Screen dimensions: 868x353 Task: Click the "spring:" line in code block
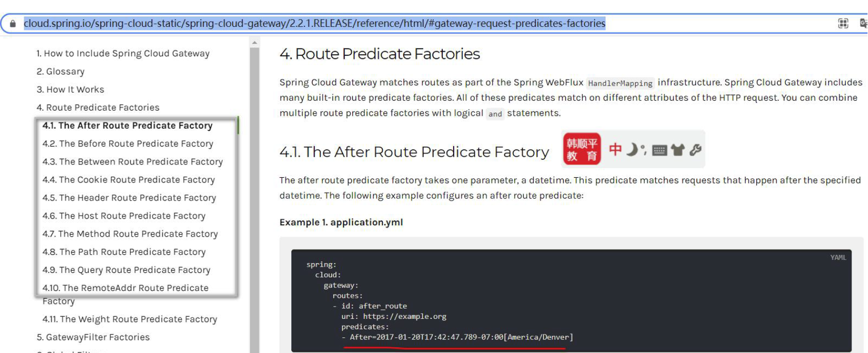(x=321, y=265)
